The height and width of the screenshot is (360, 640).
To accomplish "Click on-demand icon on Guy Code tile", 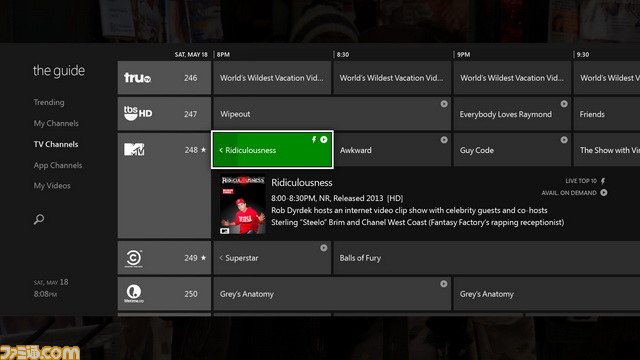I will click(x=564, y=140).
